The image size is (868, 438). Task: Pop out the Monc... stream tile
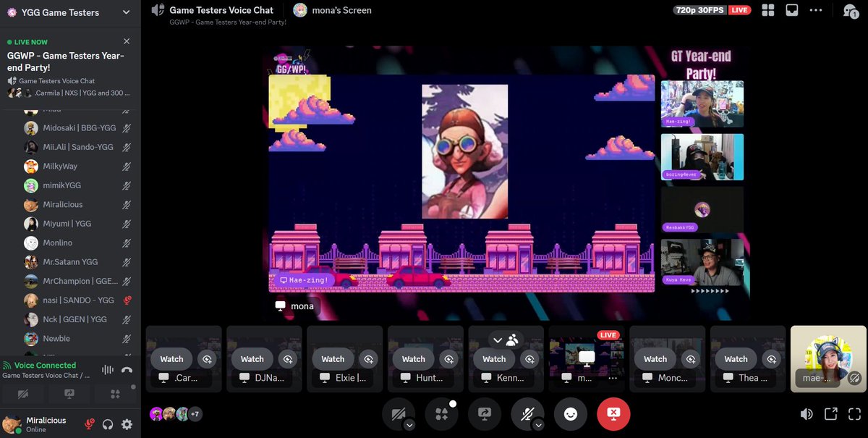692,359
